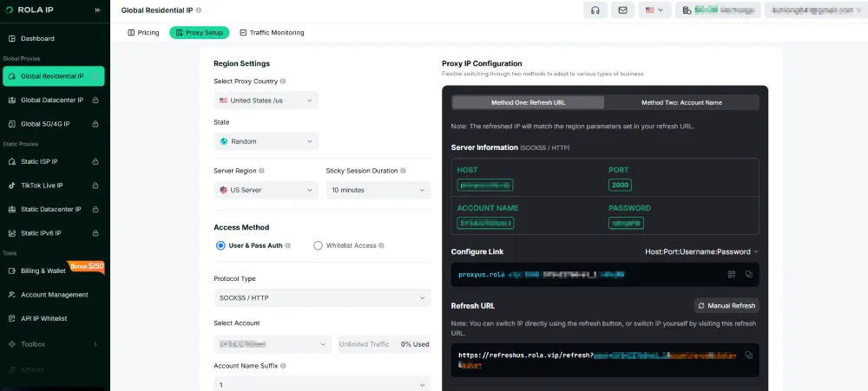Collapse the sidebar with the arrow icon

[98, 10]
